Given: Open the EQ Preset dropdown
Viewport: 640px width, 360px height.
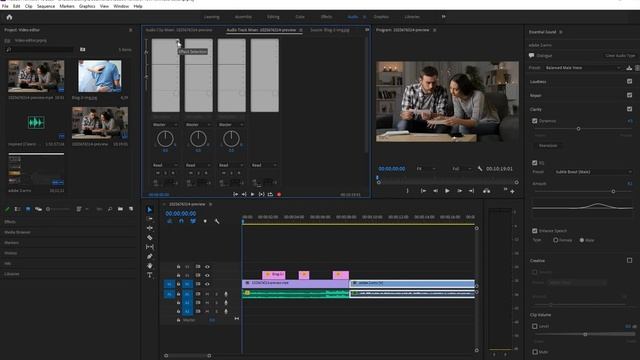Looking at the screenshot, I should coord(593,172).
